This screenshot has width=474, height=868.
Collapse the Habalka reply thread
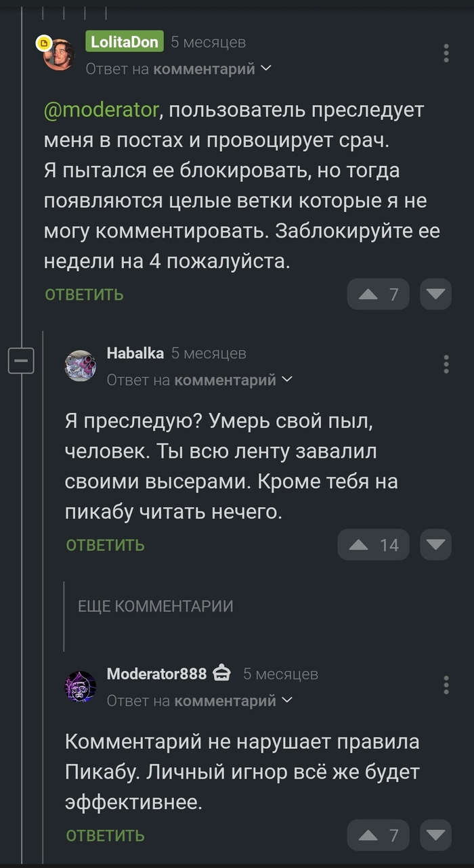[21, 360]
